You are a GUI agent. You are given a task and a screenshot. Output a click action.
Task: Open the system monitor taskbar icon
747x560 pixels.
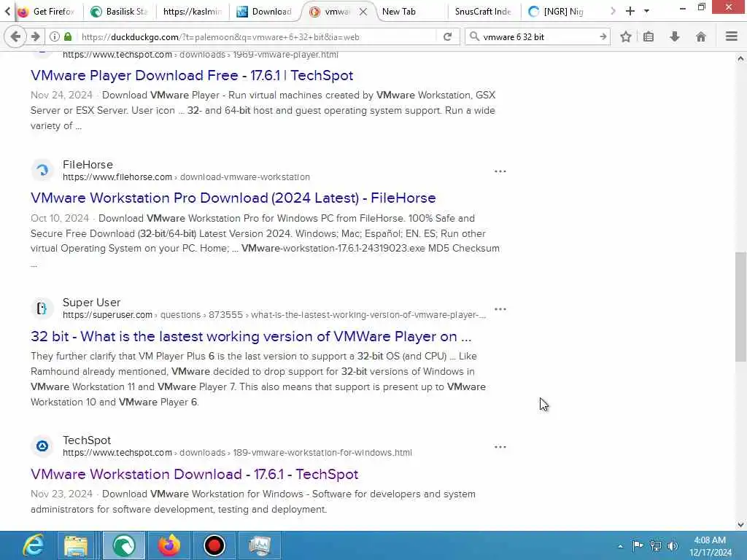260,545
